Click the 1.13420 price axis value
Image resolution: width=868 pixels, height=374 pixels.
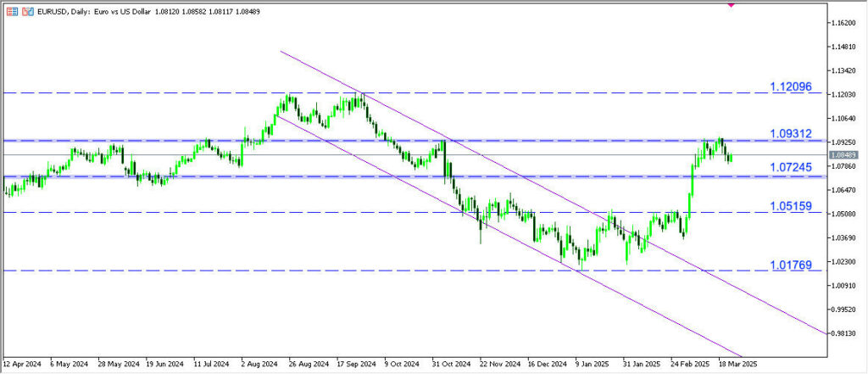(x=844, y=70)
